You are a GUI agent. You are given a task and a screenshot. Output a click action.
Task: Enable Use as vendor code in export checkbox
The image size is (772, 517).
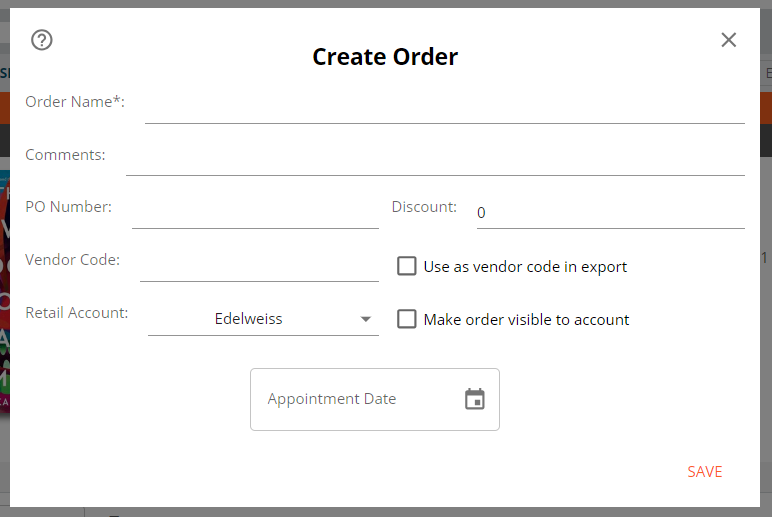[x=407, y=266]
